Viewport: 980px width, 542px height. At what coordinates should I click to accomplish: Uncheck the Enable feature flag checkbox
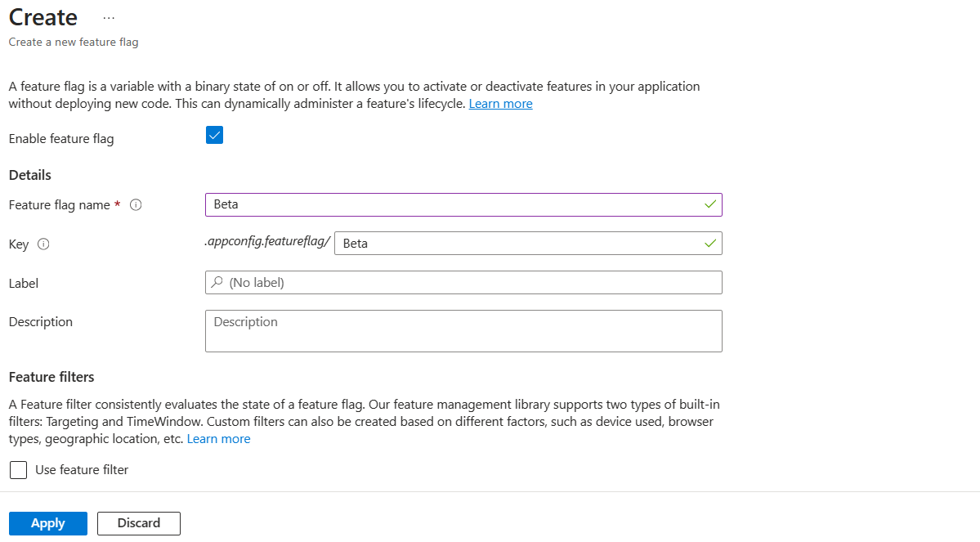point(215,136)
